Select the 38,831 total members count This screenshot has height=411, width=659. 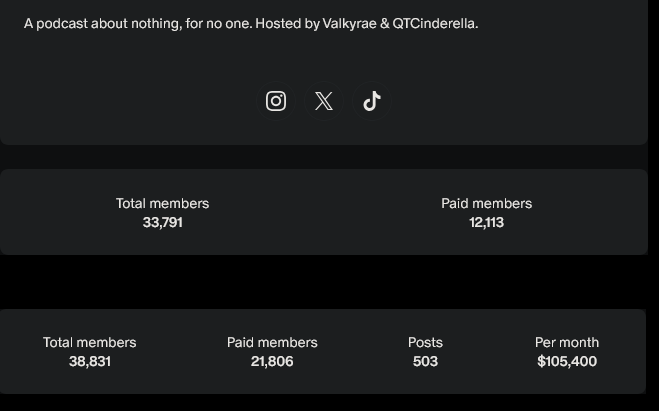click(x=89, y=361)
